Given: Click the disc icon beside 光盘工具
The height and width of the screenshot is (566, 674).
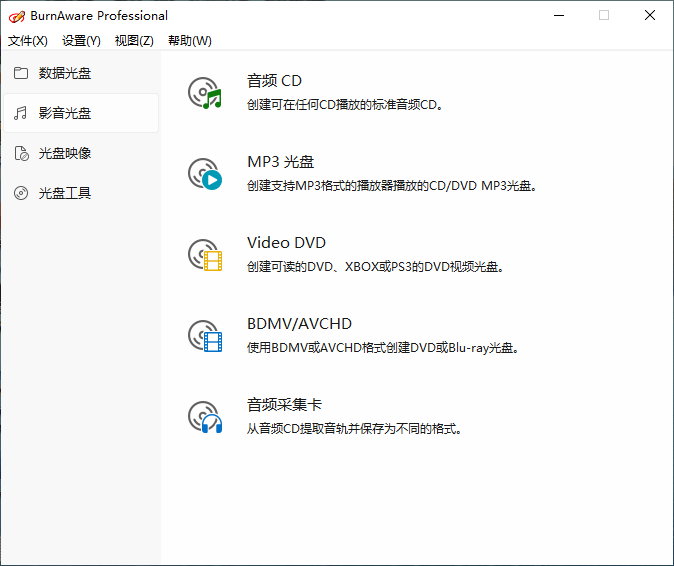Looking at the screenshot, I should 21,193.
